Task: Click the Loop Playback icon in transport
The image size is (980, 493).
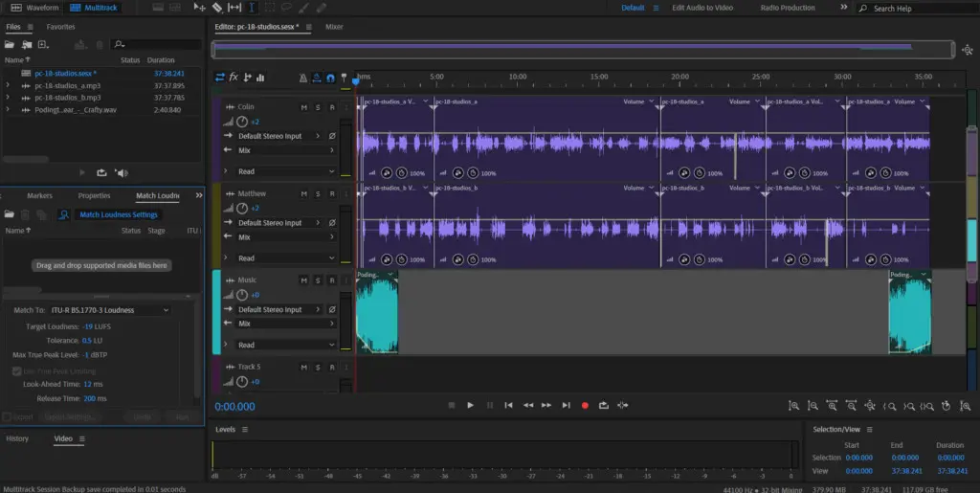Action: (604, 405)
